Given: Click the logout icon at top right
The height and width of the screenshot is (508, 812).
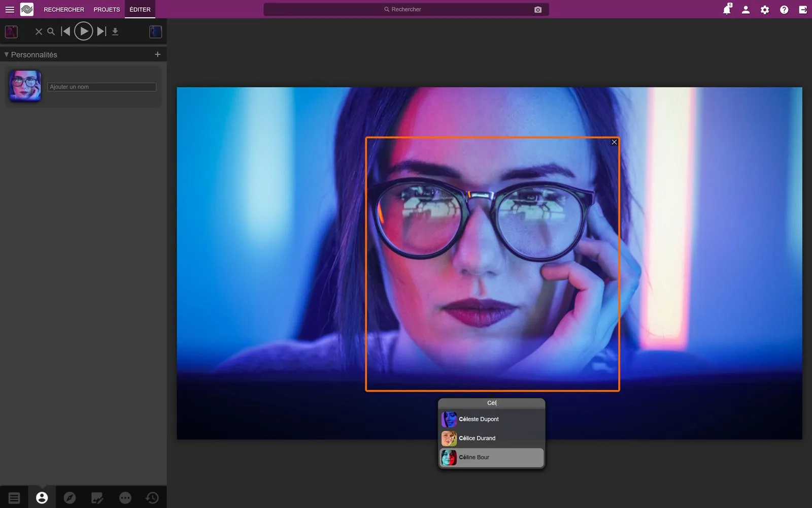Looking at the screenshot, I should [803, 9].
